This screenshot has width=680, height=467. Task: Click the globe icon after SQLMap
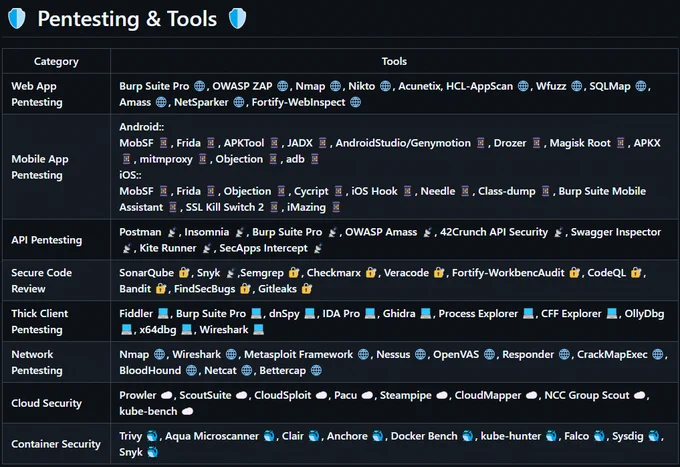(641, 86)
